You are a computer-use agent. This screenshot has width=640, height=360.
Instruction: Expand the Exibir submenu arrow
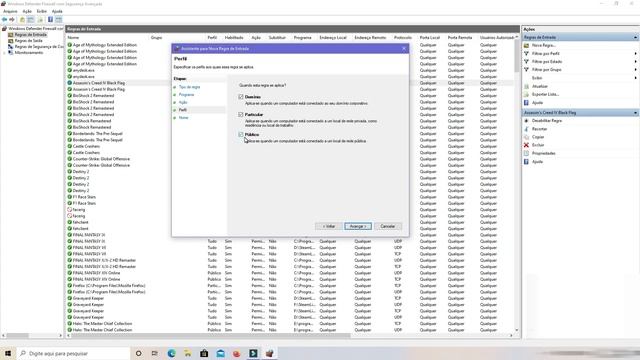coord(636,78)
